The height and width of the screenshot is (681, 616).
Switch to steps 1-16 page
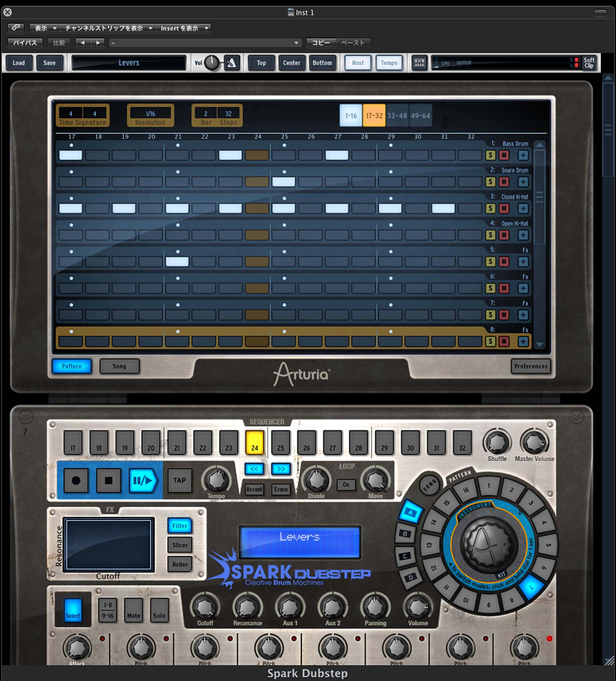click(351, 115)
